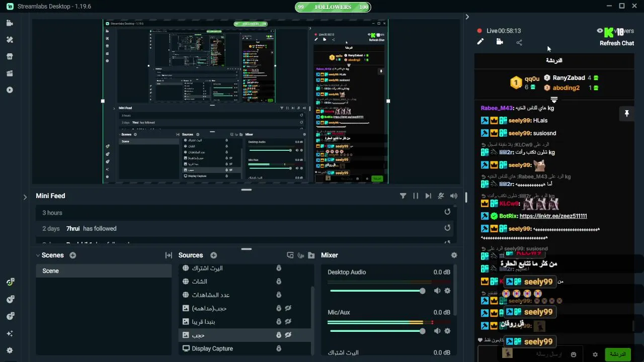Send the message with the green الدردشة button
This screenshot has height=362, width=644.
pyautogui.click(x=617, y=354)
